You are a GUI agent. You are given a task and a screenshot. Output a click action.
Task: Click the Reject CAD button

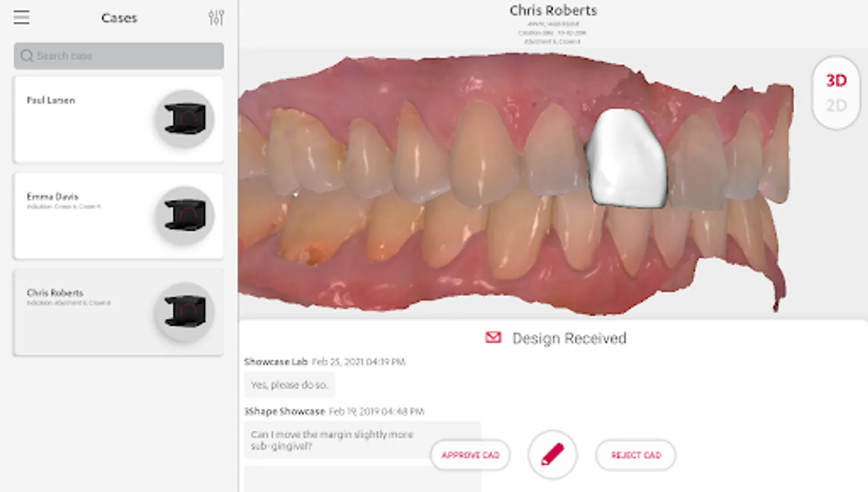point(636,455)
